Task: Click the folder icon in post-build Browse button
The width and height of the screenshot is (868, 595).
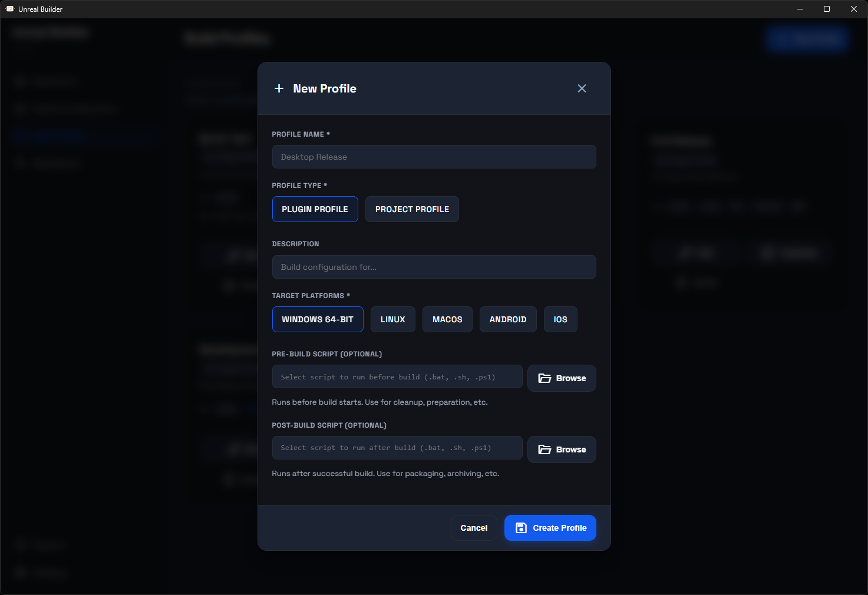Action: pos(544,449)
